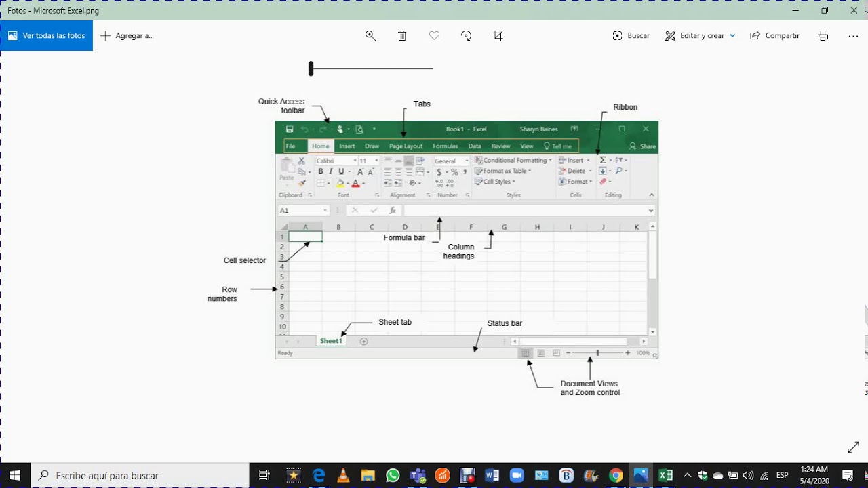Screen dimensions: 868x488
Task: Rotate the photo using the rotate icon
Action: click(x=467, y=36)
